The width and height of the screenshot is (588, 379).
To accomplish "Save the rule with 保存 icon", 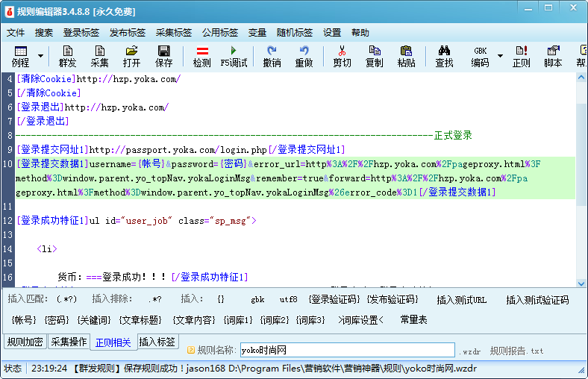I will click(164, 56).
